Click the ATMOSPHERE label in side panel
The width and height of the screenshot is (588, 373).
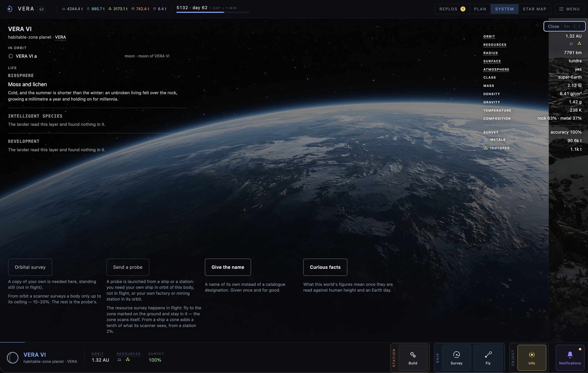pyautogui.click(x=496, y=70)
